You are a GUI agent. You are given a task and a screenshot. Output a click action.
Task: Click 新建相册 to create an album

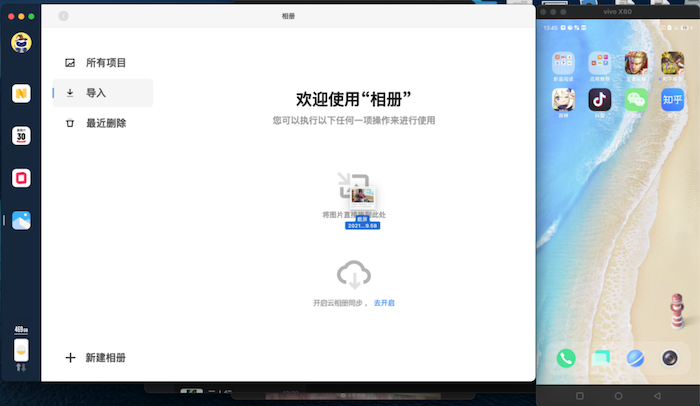[x=96, y=358]
